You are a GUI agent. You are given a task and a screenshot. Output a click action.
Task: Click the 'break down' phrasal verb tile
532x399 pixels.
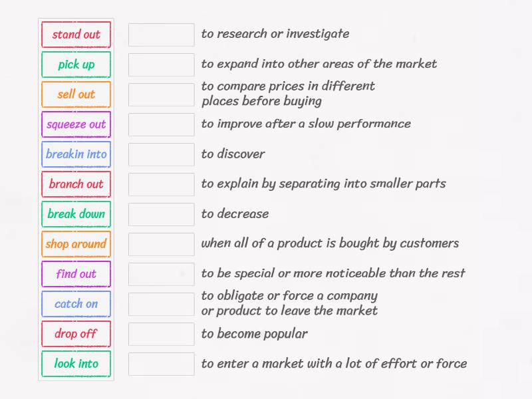click(x=76, y=214)
